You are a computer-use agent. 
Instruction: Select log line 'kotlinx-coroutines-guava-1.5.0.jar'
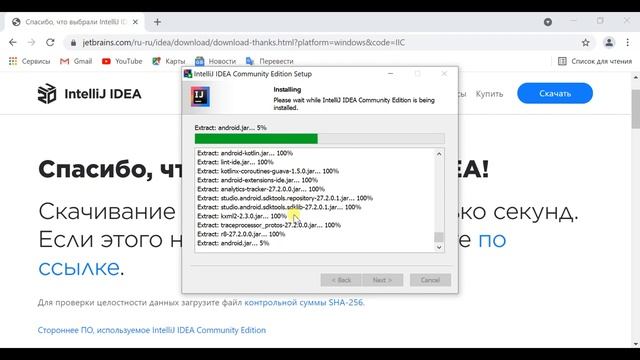268,171
